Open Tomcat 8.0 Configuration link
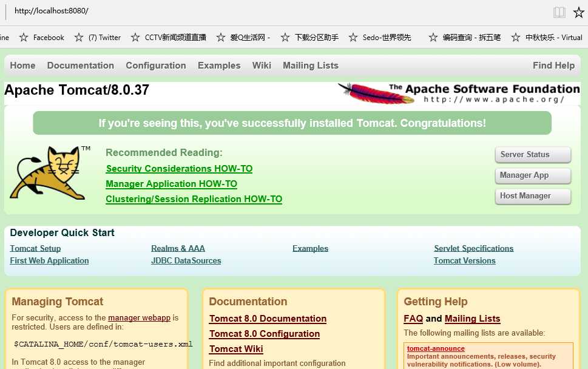588x369 pixels. pyautogui.click(x=265, y=334)
